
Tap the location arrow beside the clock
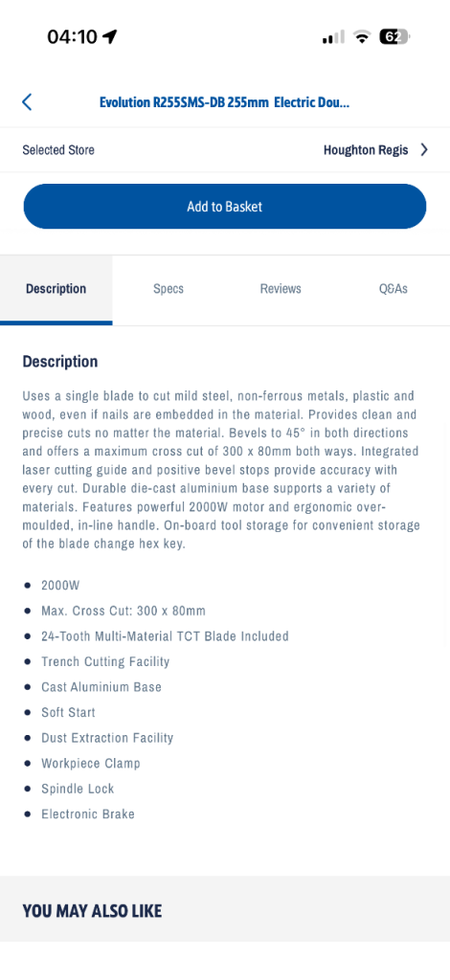pos(110,37)
